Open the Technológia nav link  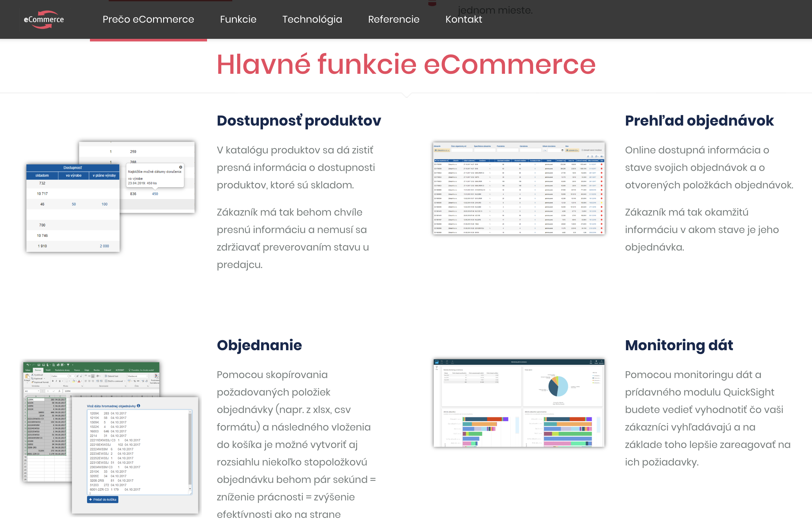tap(312, 19)
